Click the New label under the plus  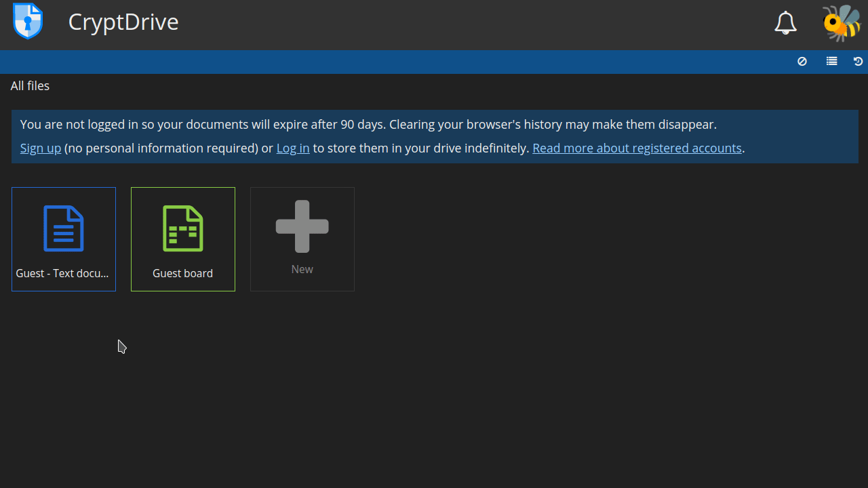[x=302, y=270]
